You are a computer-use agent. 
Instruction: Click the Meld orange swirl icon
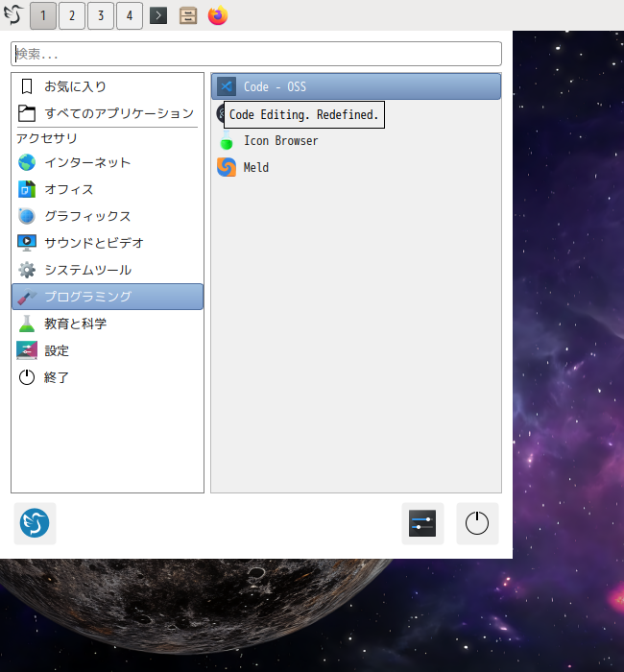tap(227, 167)
